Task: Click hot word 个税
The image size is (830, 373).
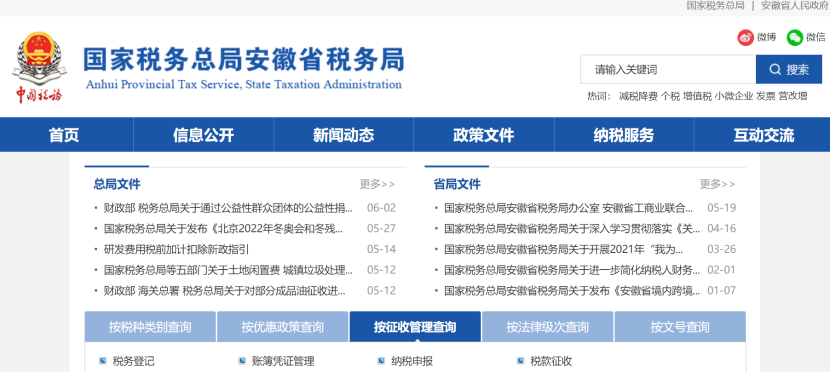Action: point(670,96)
